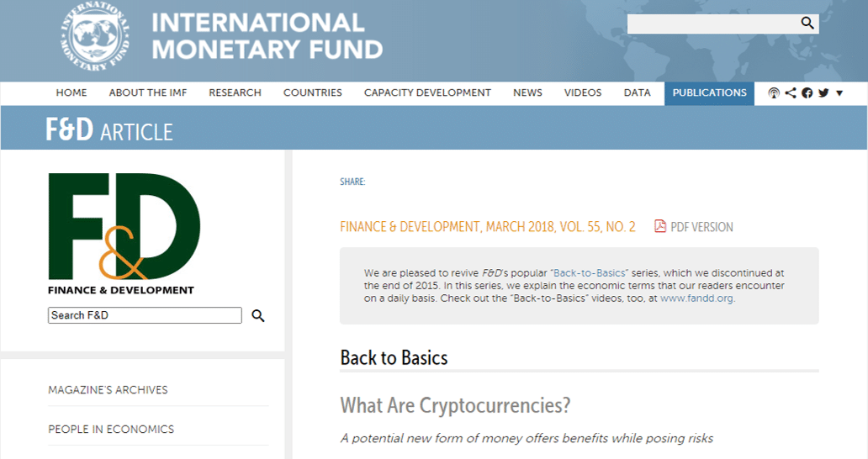Image resolution: width=868 pixels, height=459 pixels.
Task: Open the PDF Version link
Action: coord(701,227)
